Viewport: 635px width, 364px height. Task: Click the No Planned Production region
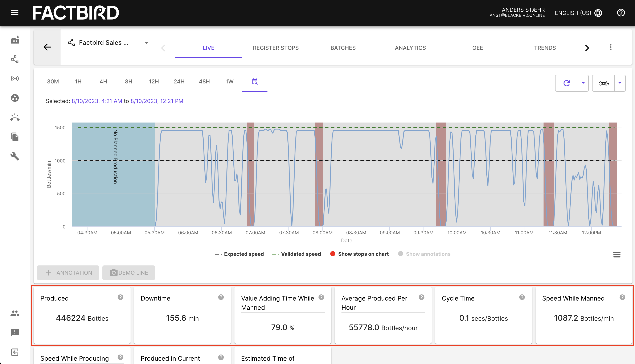tap(113, 174)
